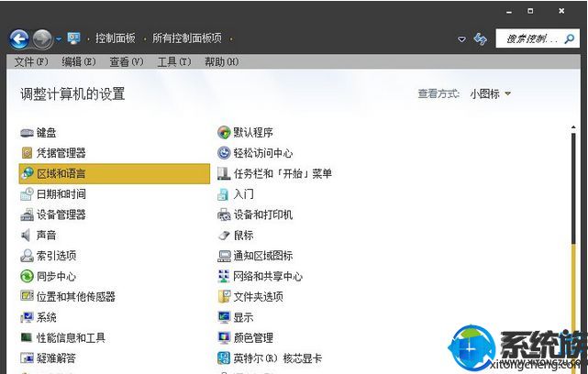
Task: Open the 帮助(H) menu
Action: (x=222, y=61)
